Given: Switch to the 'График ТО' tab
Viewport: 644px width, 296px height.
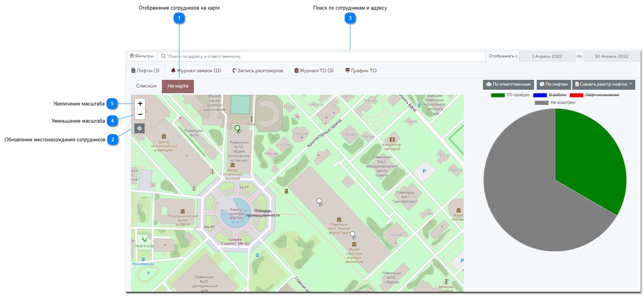Looking at the screenshot, I should coord(361,71).
